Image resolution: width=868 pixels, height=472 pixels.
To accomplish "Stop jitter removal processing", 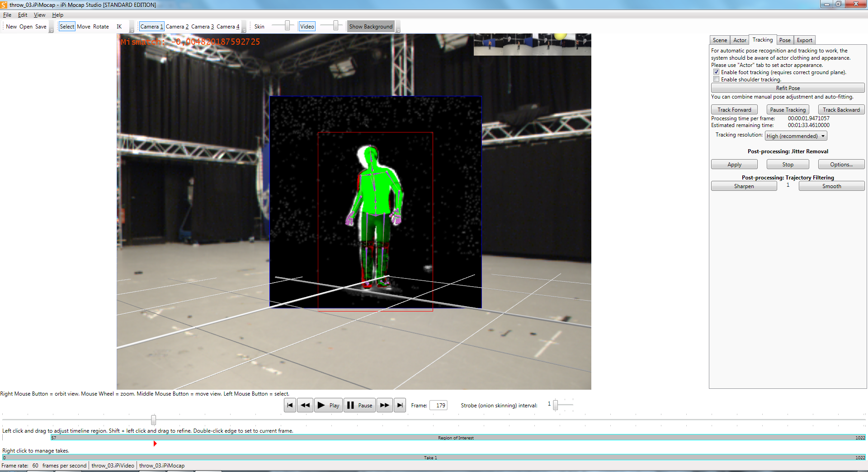I will pyautogui.click(x=788, y=165).
